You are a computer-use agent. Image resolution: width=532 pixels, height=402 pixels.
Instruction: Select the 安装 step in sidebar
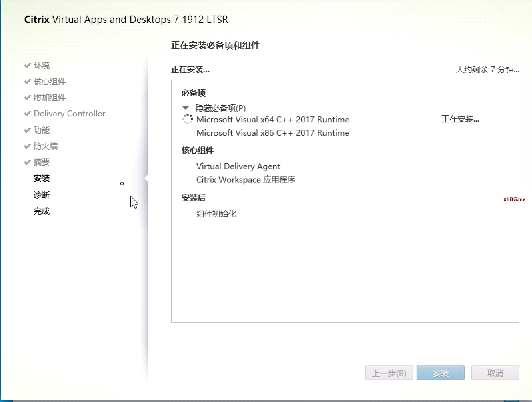pyautogui.click(x=41, y=178)
